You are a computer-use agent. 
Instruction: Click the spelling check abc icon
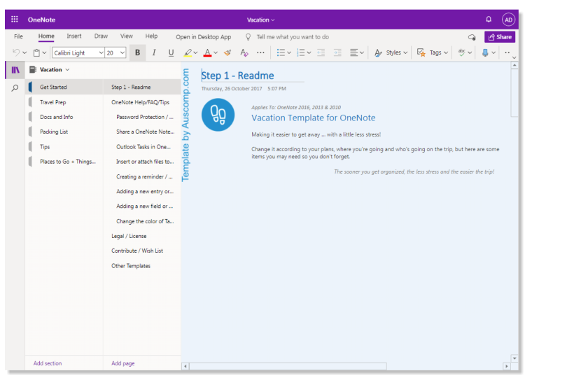461,52
